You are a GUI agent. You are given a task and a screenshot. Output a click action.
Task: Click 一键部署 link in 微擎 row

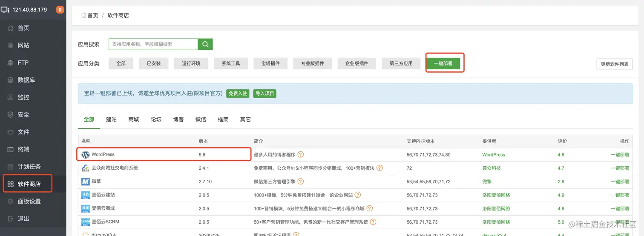(x=620, y=182)
